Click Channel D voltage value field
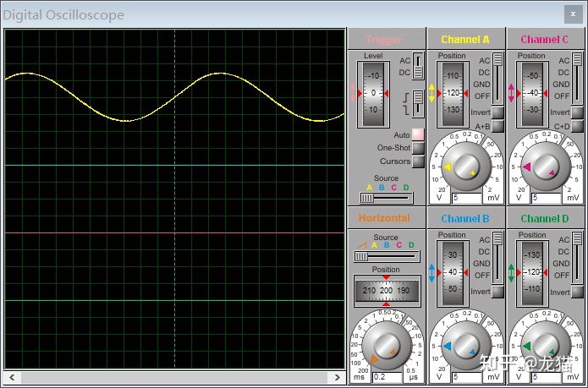Screen dimensions: 588x388 coord(547,377)
